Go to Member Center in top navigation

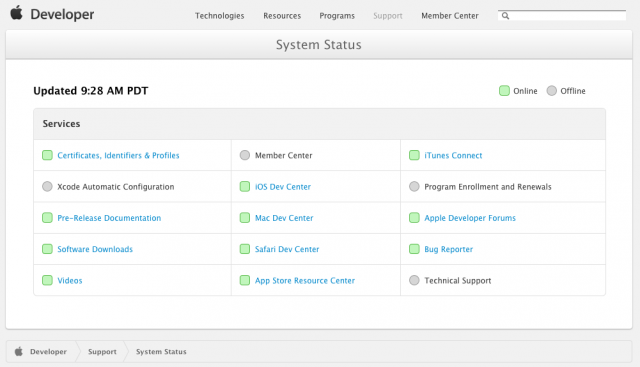tap(450, 16)
